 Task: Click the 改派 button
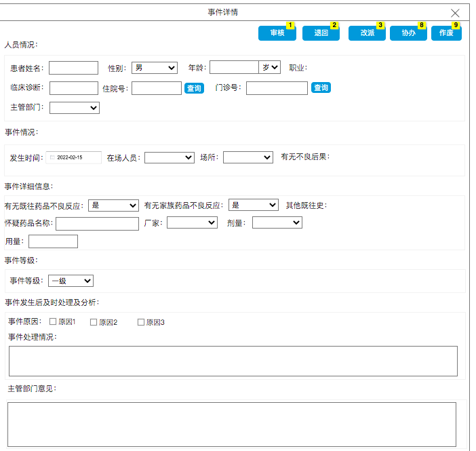pyautogui.click(x=367, y=33)
